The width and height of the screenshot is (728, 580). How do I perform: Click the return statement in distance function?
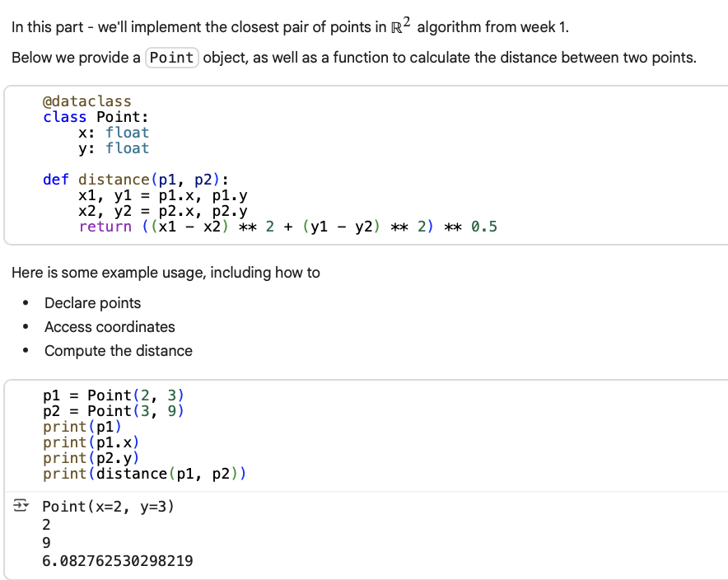pos(287,227)
